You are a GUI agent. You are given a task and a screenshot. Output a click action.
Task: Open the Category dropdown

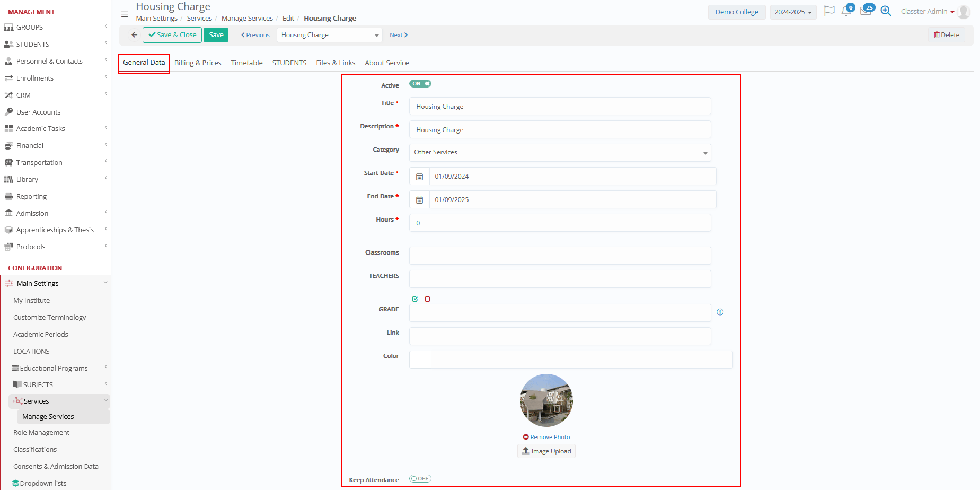pyautogui.click(x=560, y=153)
